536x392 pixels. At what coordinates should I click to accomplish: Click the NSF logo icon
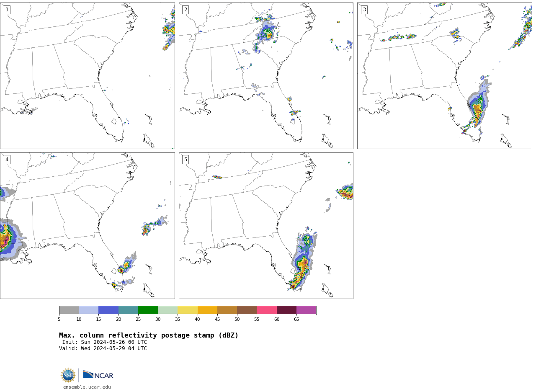tap(68, 375)
